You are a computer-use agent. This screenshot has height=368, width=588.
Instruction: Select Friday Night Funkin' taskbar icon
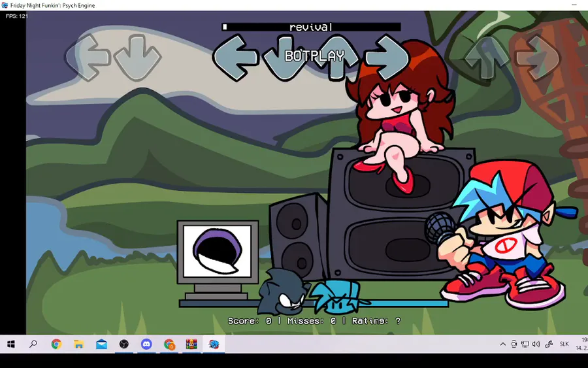[214, 344]
